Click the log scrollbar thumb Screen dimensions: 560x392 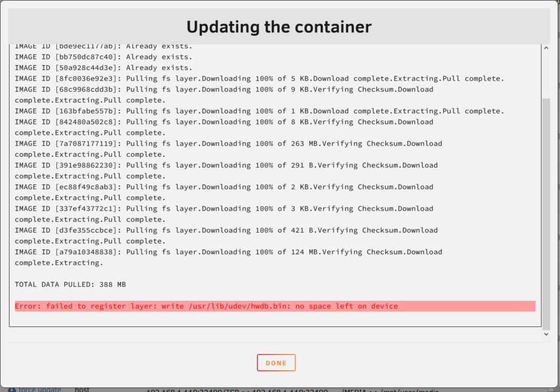point(546,214)
